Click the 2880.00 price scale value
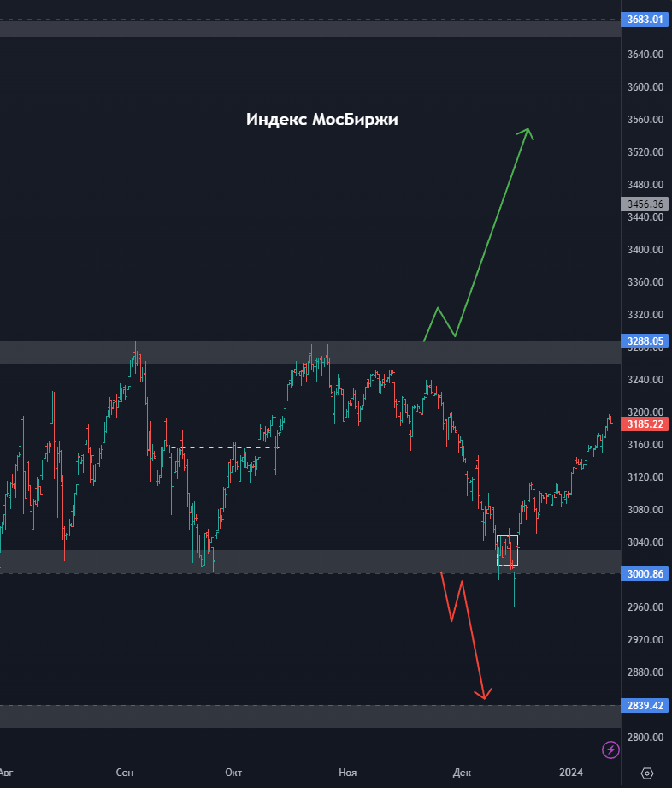Screen dimensions: 672x788 click(645, 672)
